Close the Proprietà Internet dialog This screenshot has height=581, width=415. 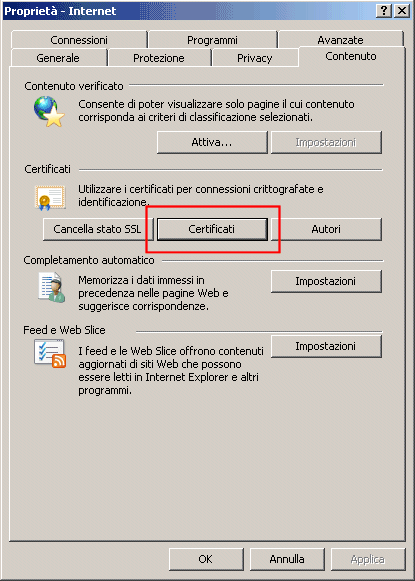[402, 11]
